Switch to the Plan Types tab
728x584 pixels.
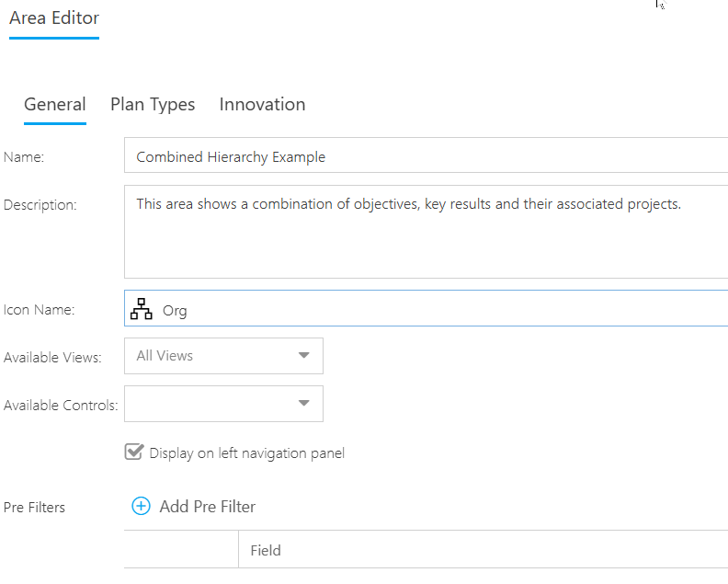point(153,105)
